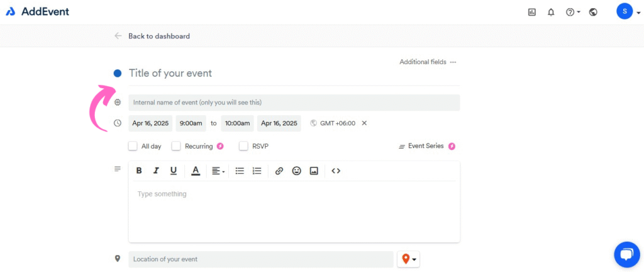Focus the Location of your event field
Screen dimensions: 644x272
click(x=261, y=259)
